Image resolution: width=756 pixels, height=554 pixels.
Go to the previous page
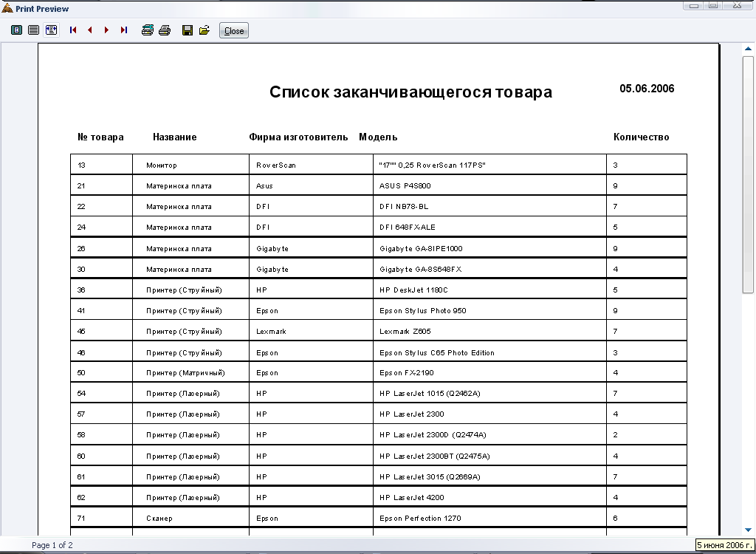(89, 30)
